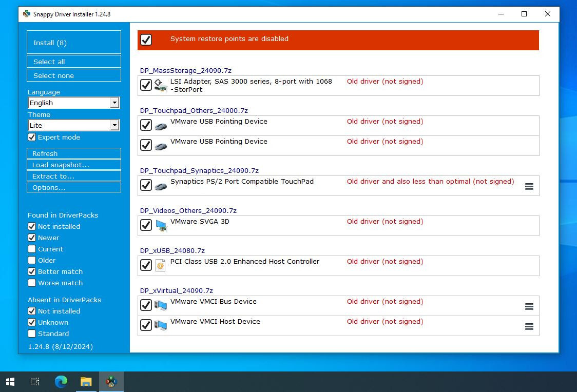Open the Theme dropdown
577x392 pixels.
point(116,125)
